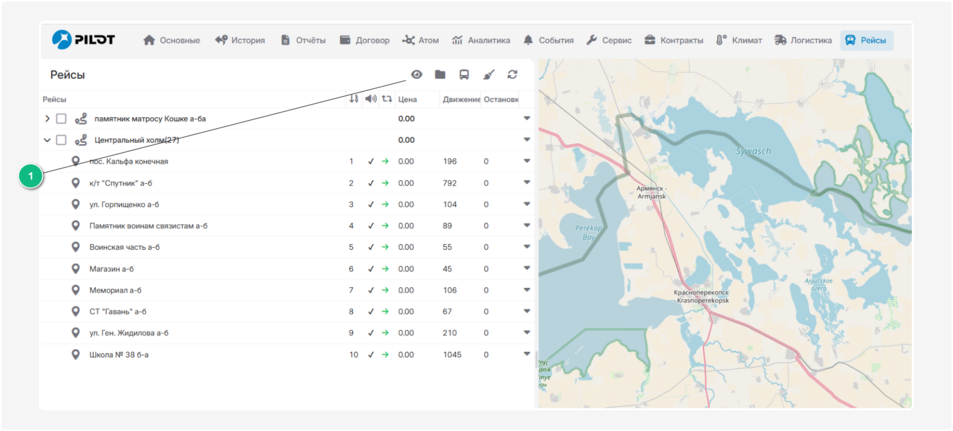Open dropdown menu for Центральный холм(27) row
This screenshot has height=431, width=953.
527,140
